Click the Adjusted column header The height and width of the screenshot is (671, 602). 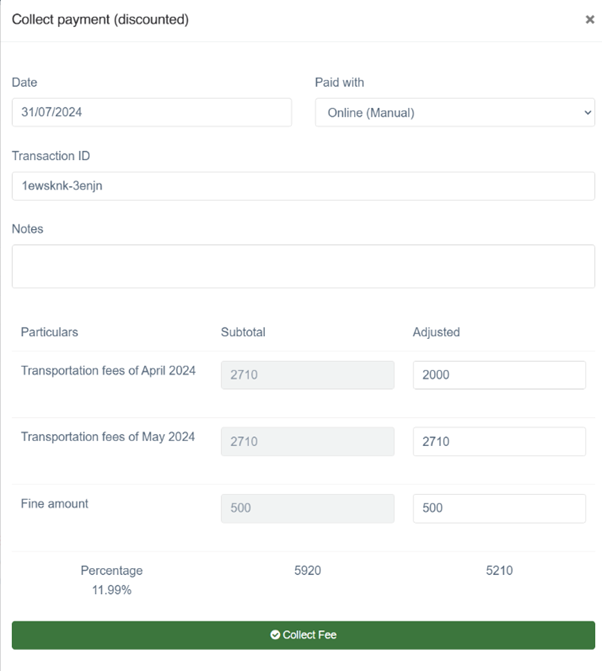coord(436,332)
